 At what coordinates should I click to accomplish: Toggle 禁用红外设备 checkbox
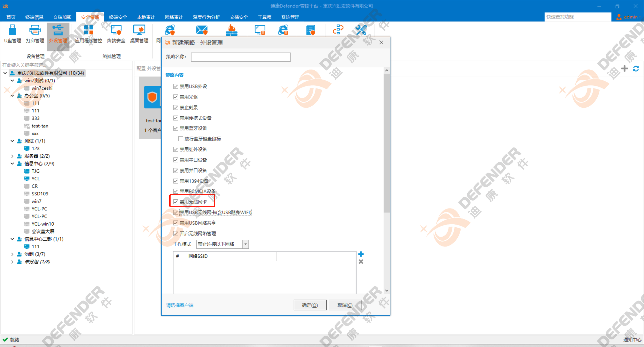pyautogui.click(x=176, y=150)
